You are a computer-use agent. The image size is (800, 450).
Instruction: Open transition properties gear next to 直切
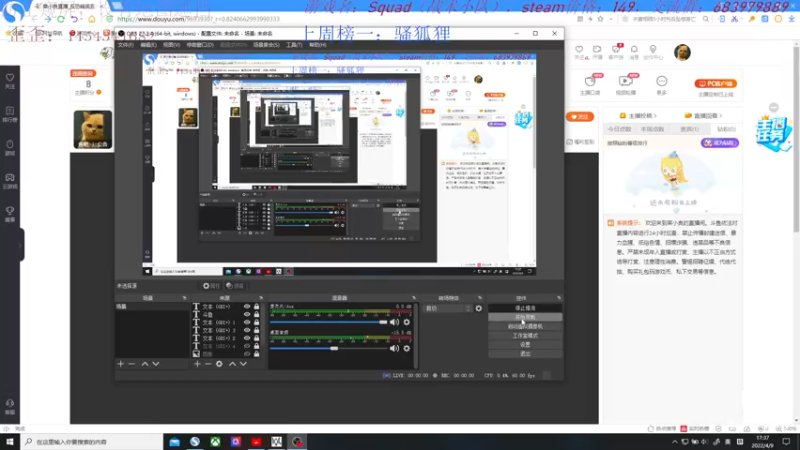(479, 308)
